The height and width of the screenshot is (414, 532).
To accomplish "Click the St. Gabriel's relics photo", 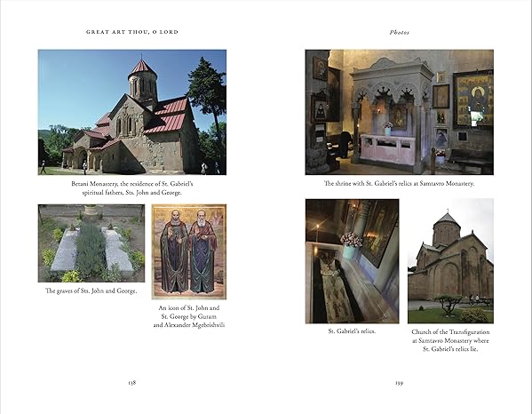I will (x=353, y=261).
